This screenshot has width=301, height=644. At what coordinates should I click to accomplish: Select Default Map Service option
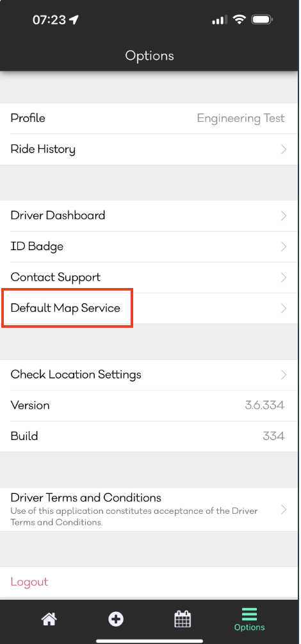pyautogui.click(x=149, y=309)
